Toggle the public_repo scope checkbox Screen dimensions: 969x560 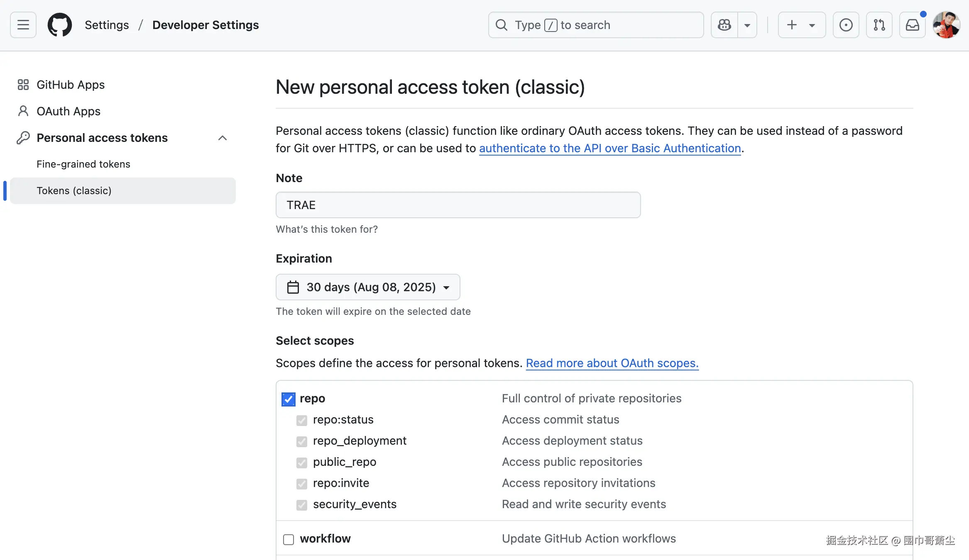[x=302, y=463]
